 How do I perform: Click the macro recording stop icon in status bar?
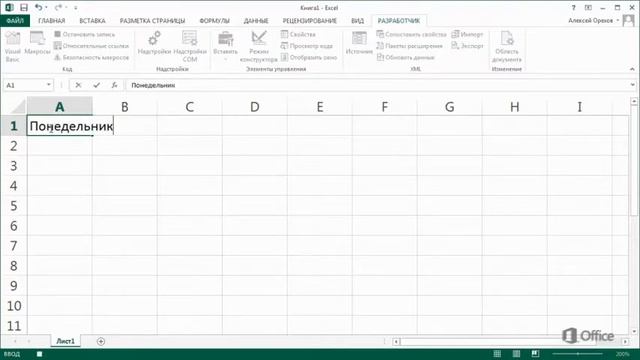[x=39, y=354]
